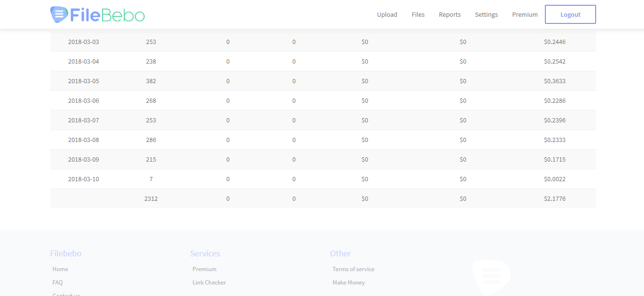Click the $0.0022 earnings value
The image size is (644, 296).
coord(554,179)
